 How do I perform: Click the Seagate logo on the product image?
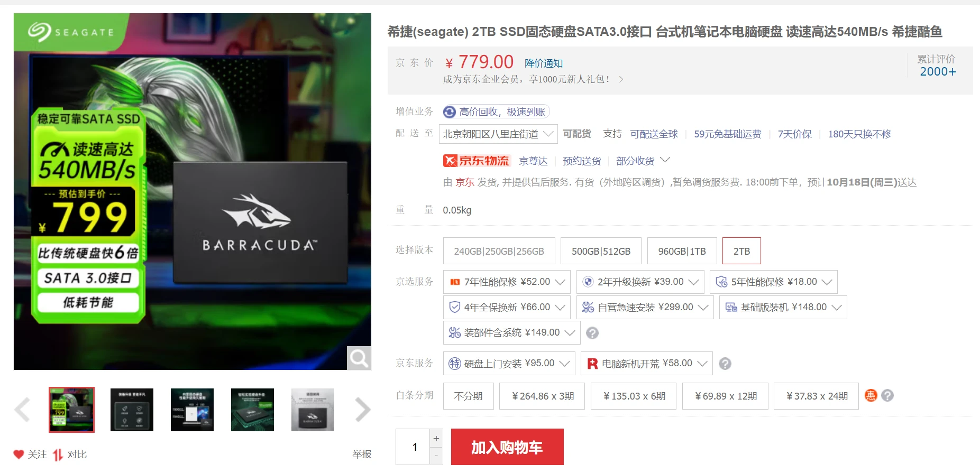71,32
